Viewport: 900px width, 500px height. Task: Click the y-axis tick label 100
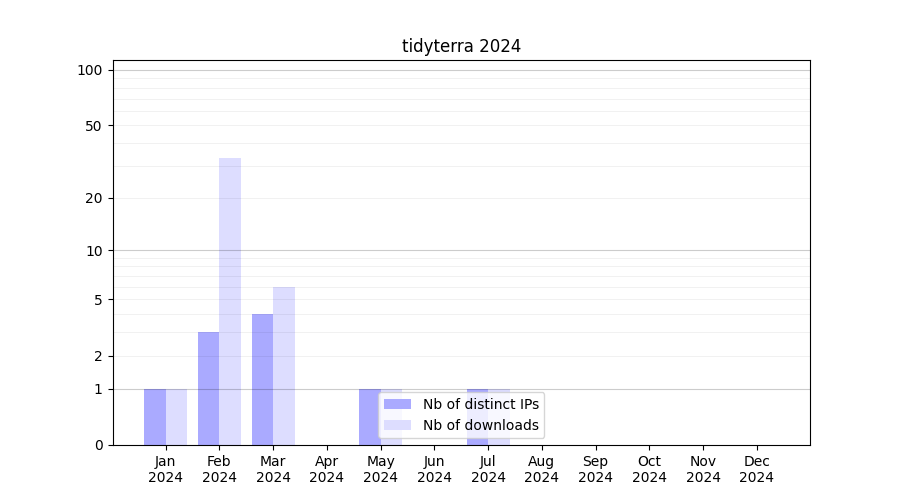click(90, 70)
